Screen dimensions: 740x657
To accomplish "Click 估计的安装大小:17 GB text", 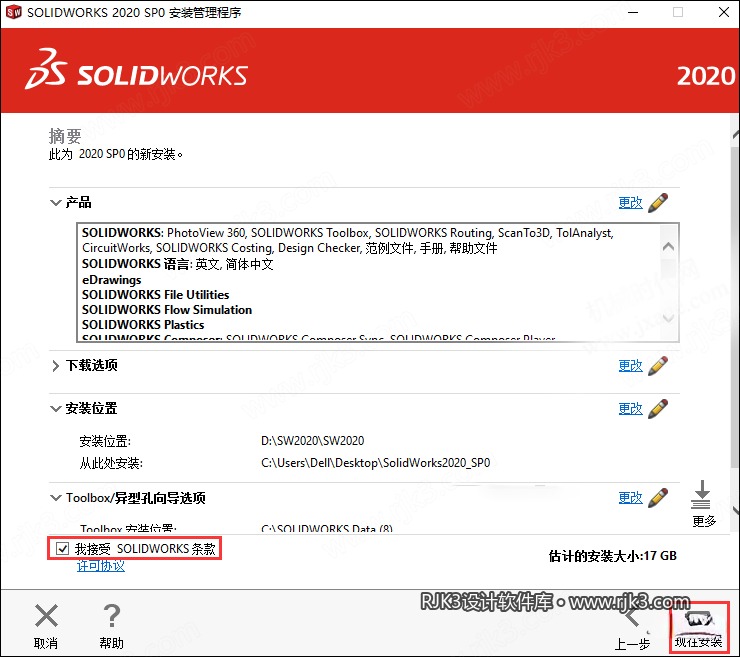I will [613, 556].
